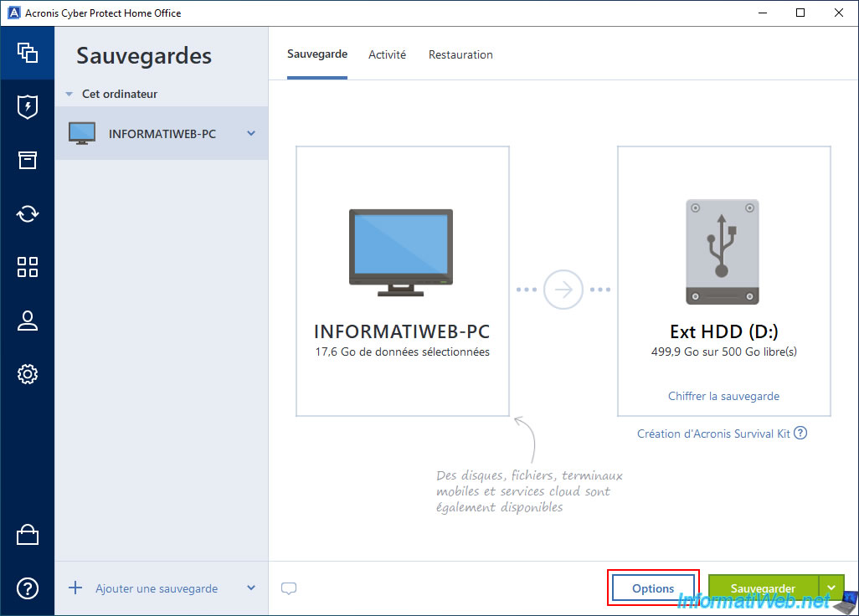Click the green Sauvegarder button

763,588
